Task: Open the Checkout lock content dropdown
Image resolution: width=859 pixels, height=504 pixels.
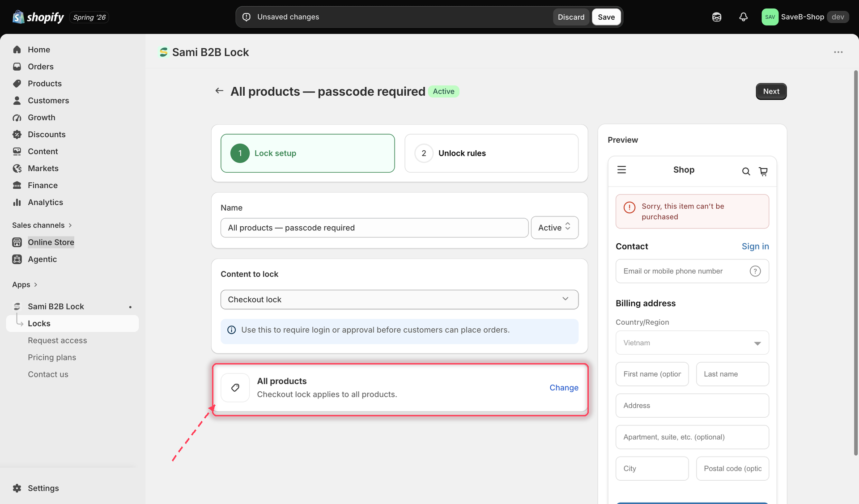Action: (x=399, y=300)
